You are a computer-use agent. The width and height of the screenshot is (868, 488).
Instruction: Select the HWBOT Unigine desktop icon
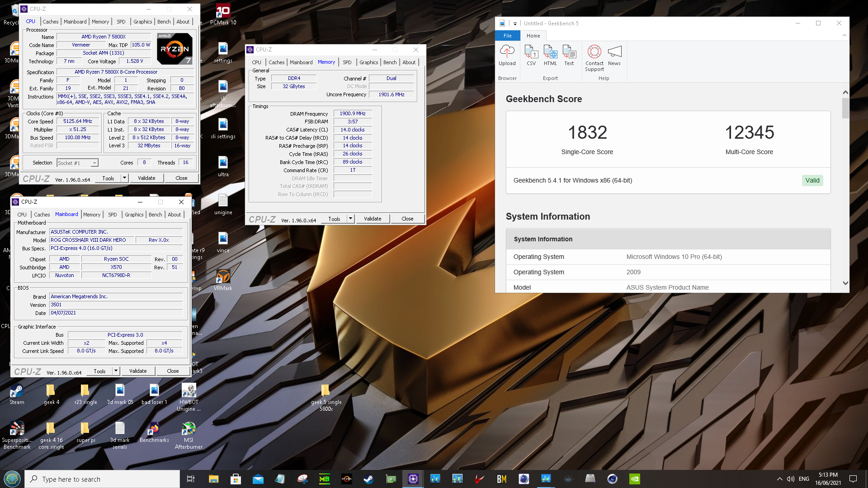tap(189, 397)
